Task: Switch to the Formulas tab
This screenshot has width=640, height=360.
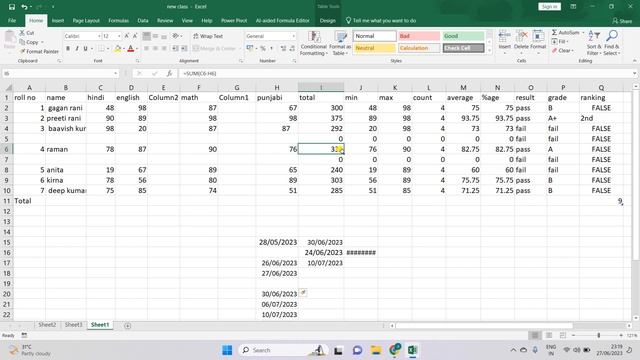Action: point(118,20)
